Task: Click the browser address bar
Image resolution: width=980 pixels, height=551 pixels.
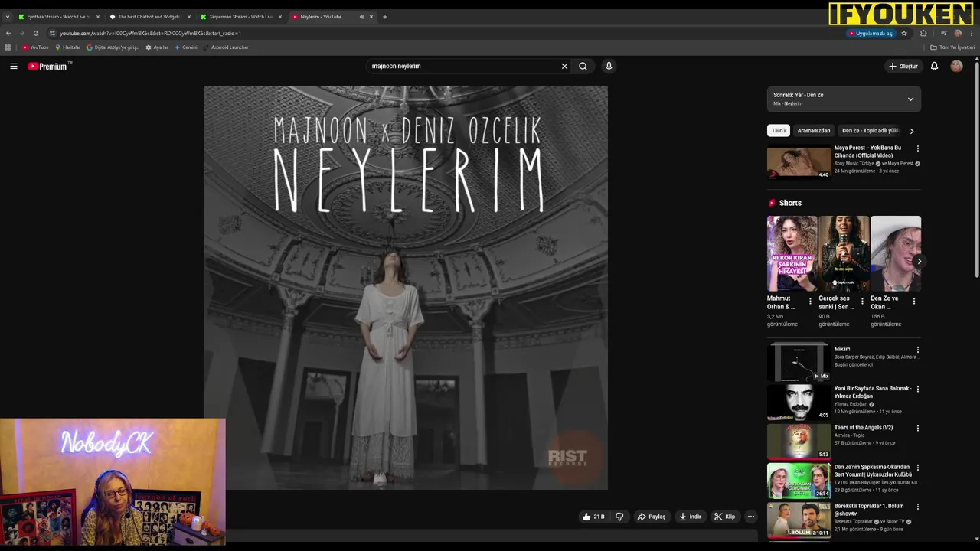Action: [x=444, y=34]
